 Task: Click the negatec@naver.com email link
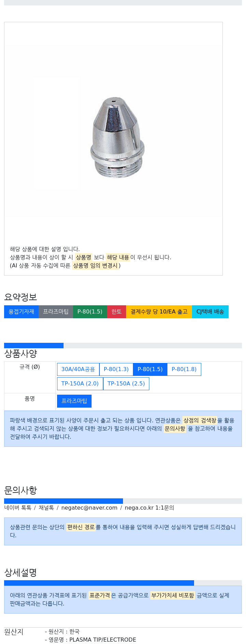(x=89, y=508)
